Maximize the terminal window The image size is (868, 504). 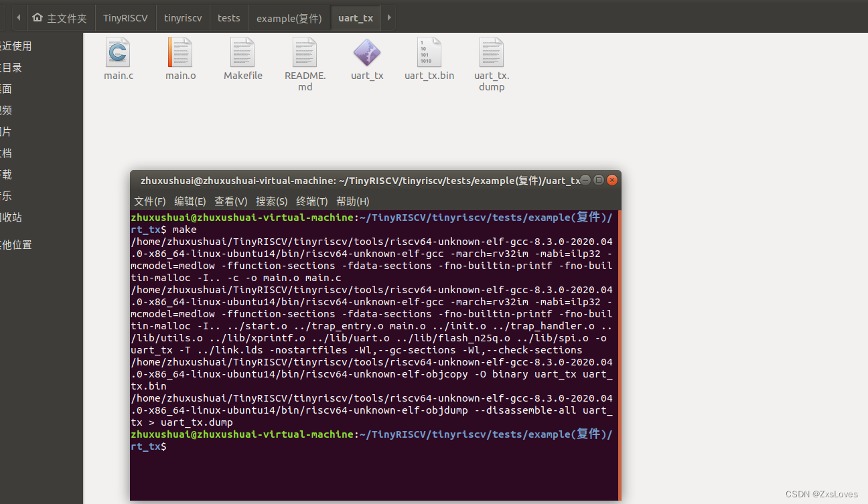tap(599, 180)
